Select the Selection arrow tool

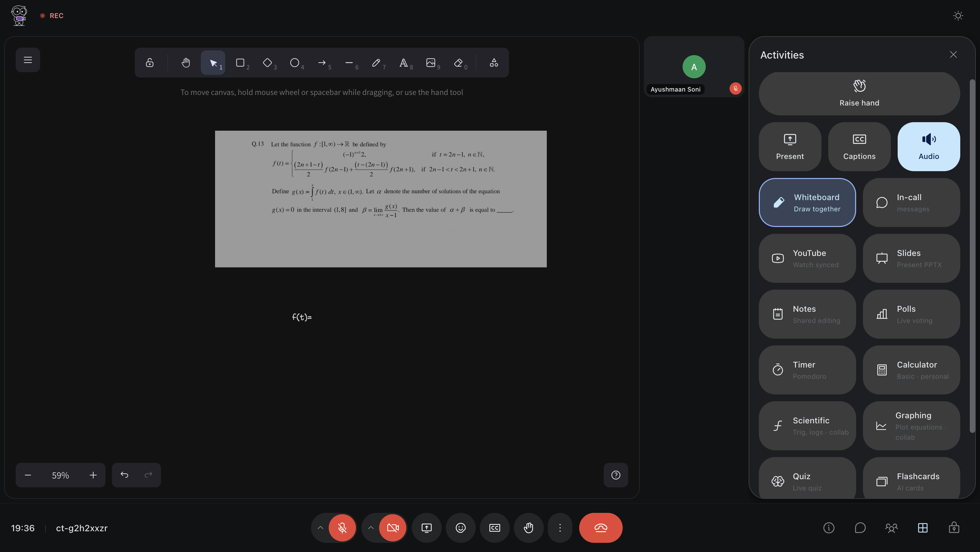(x=213, y=63)
